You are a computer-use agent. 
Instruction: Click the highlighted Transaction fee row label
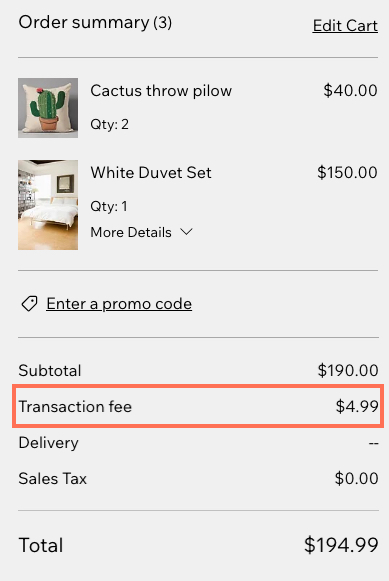coord(75,406)
